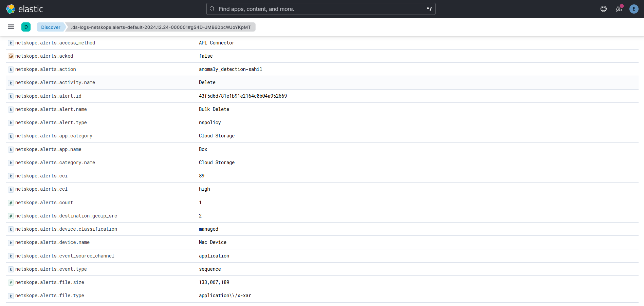Click keyword icon beside netskope.alerts.ccl
This screenshot has height=306, width=644.
coord(11,189)
